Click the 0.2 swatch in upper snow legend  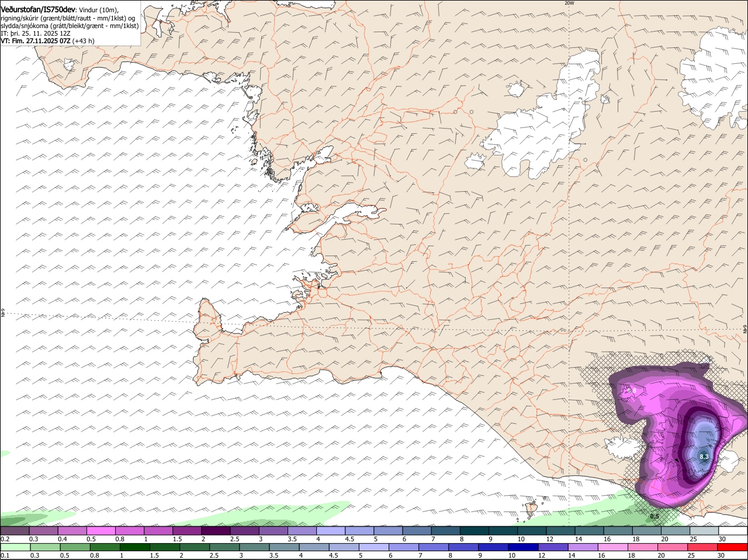(x=15, y=530)
